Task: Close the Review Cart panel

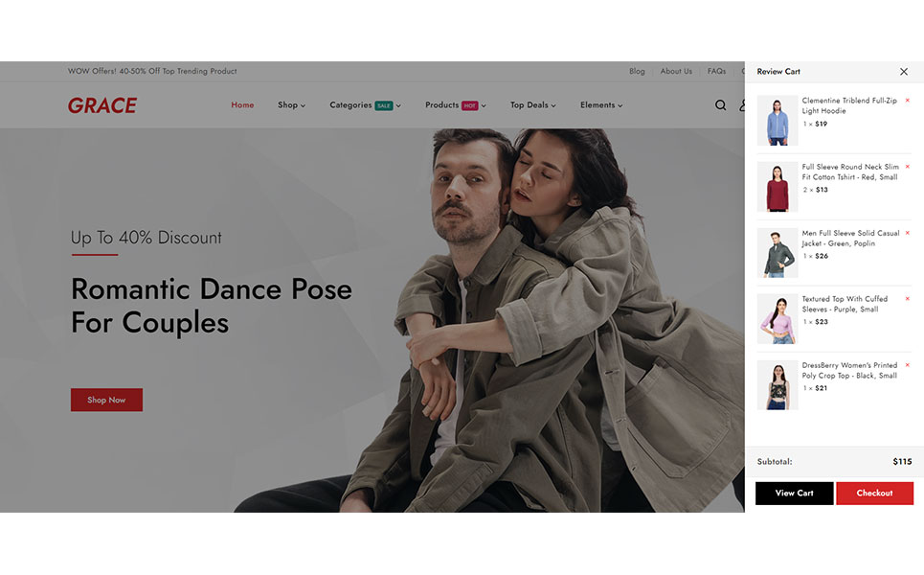Action: click(x=903, y=72)
